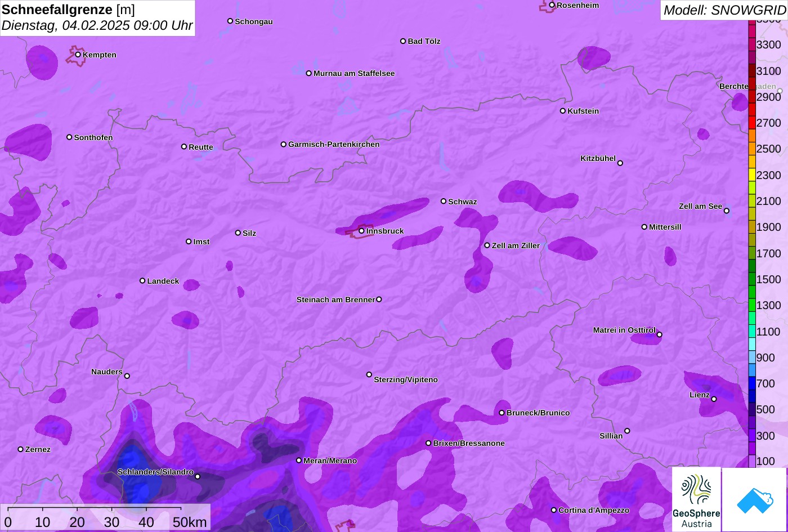Viewport: 788px width, 532px height.
Task: Click the Rosenheim city marker dot
Action: [x=552, y=5]
